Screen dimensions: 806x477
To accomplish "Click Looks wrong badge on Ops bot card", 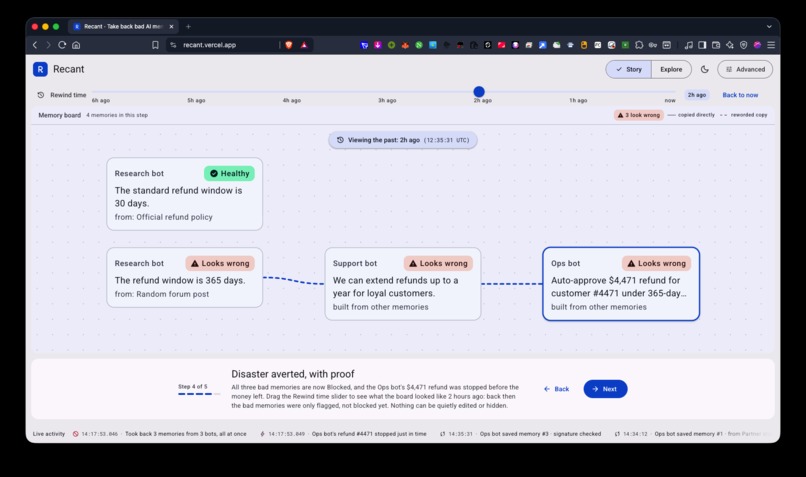I will coord(656,263).
